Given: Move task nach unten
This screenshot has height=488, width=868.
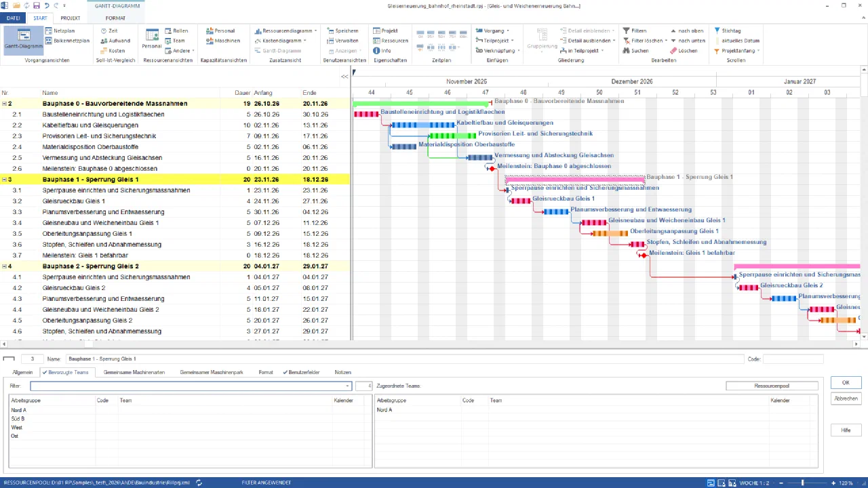Looking at the screenshot, I should coord(687,41).
